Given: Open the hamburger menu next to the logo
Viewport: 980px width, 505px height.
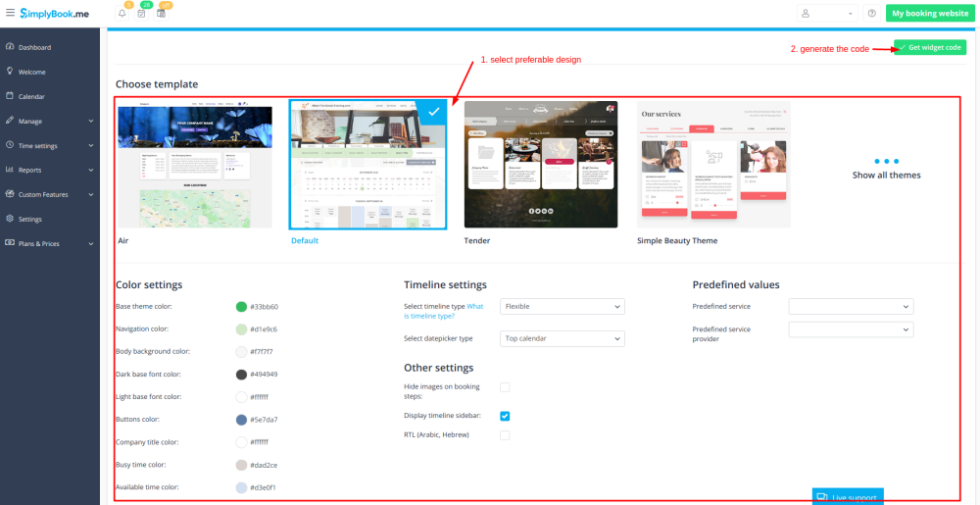Looking at the screenshot, I should tap(10, 13).
